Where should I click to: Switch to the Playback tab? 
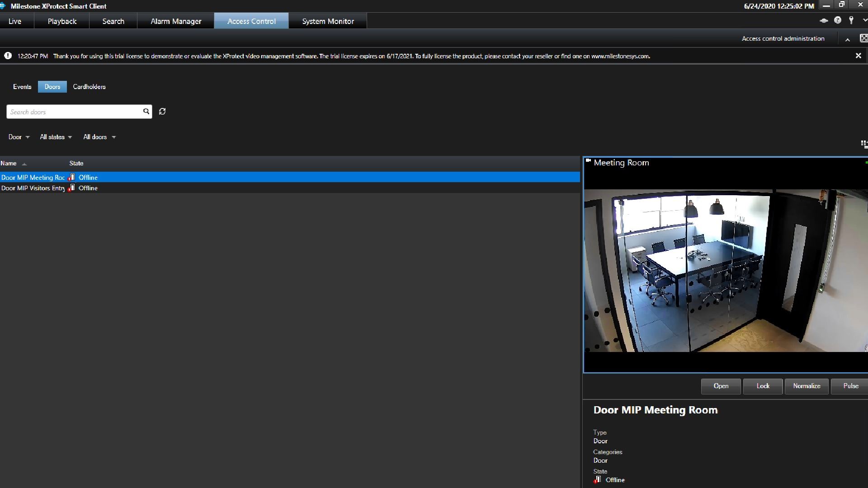click(62, 21)
